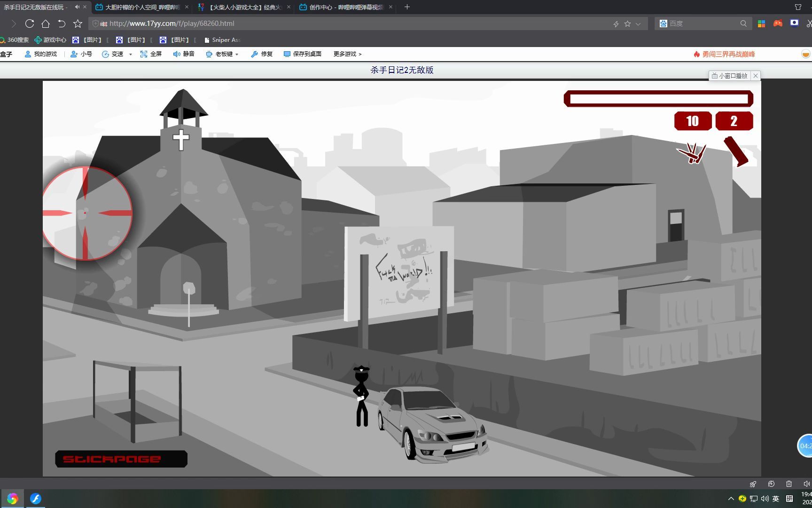The image size is (812, 508).
Task: Mute audio on the first tab
Action: pos(77,7)
